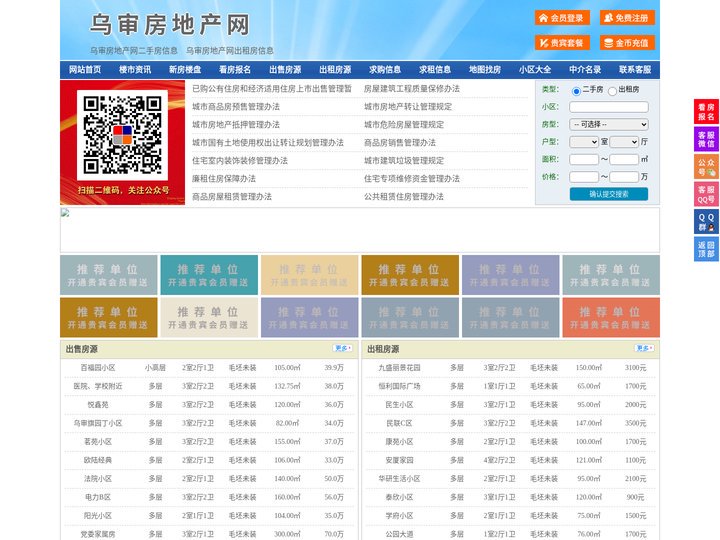Click the broken banner image icon
720x540 pixels.
[65, 212]
